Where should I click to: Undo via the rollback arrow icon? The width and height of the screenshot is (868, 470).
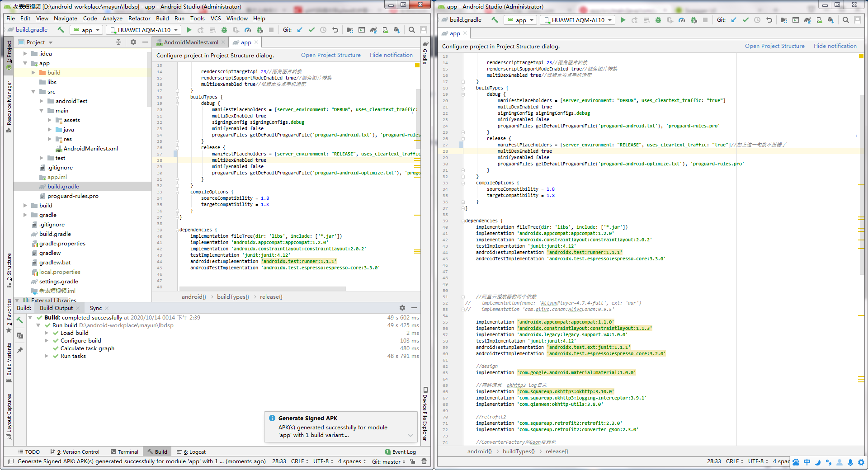click(x=335, y=30)
